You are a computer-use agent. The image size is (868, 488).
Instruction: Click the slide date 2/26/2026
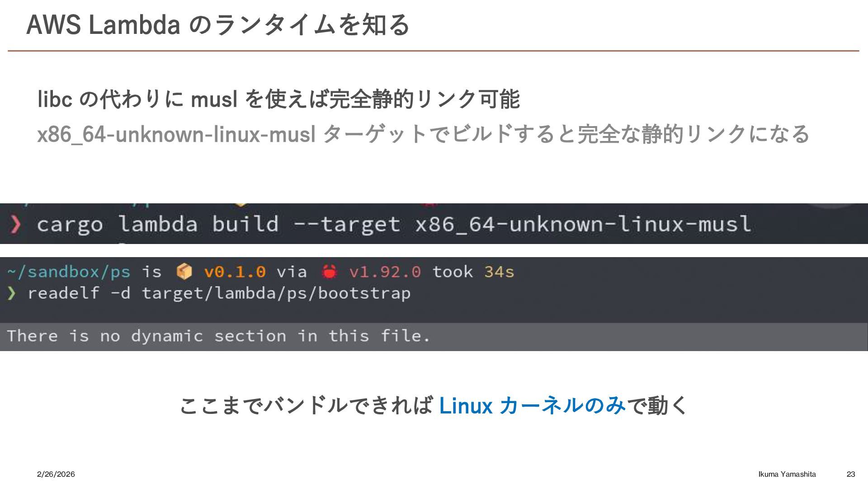coord(56,474)
